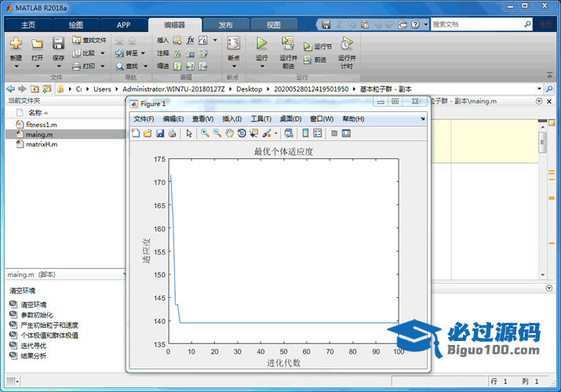Click the smart indent icon beside 缩进
The image size is (561, 392).
[x=177, y=67]
